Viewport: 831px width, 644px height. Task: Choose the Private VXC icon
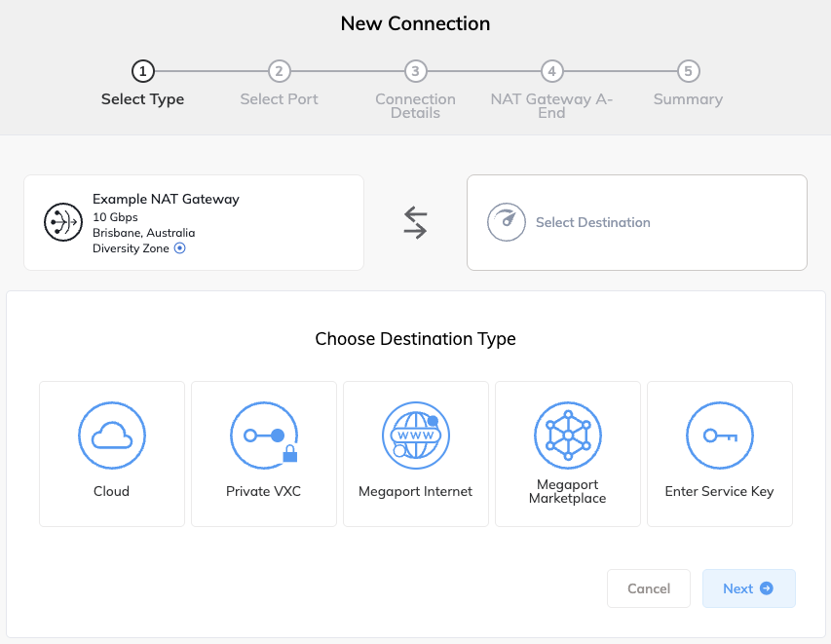click(263, 436)
